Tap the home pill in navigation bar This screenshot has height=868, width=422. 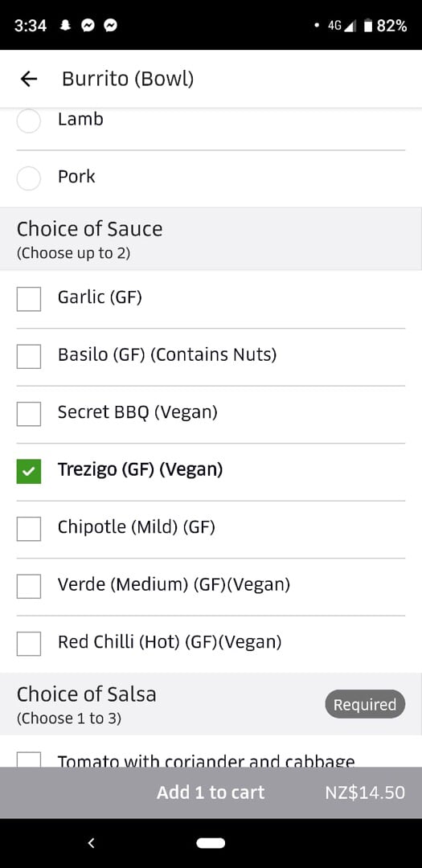click(211, 843)
